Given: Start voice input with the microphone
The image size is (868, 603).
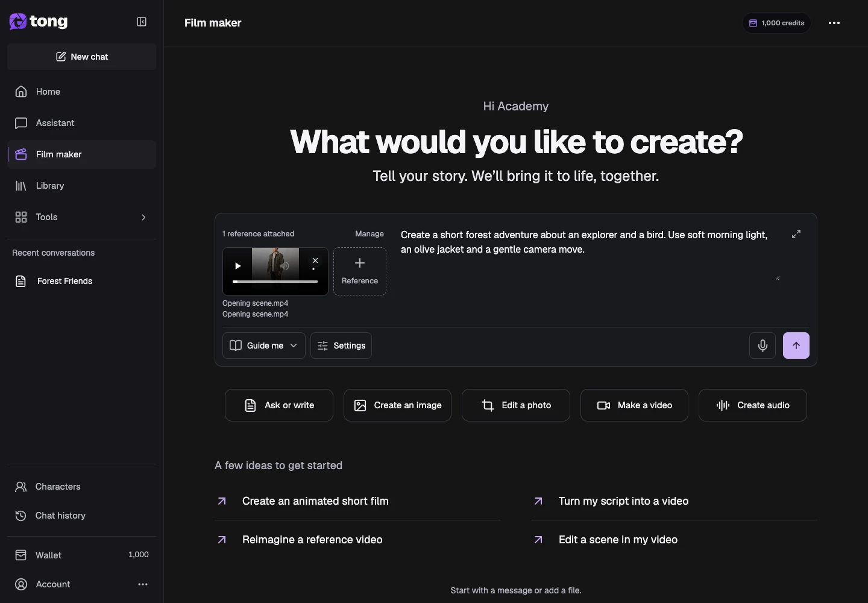Looking at the screenshot, I should (x=763, y=346).
